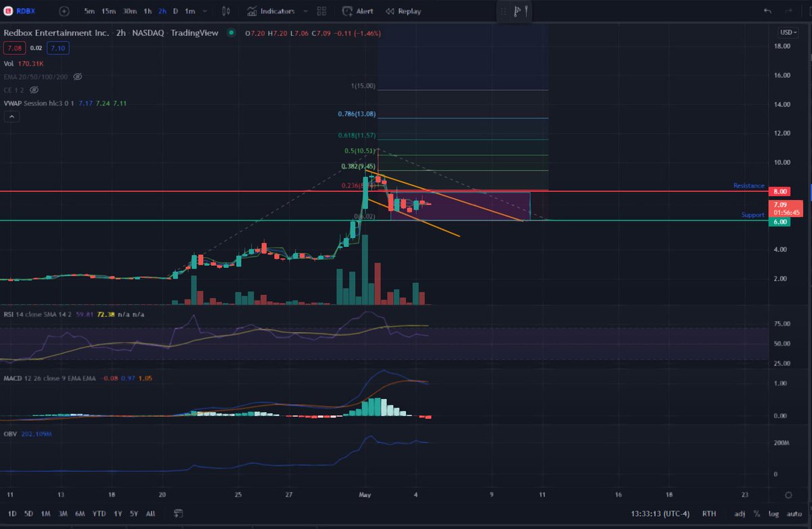Set date range to 5Y
Viewport: 812px width, 529px height.
coord(134,514)
